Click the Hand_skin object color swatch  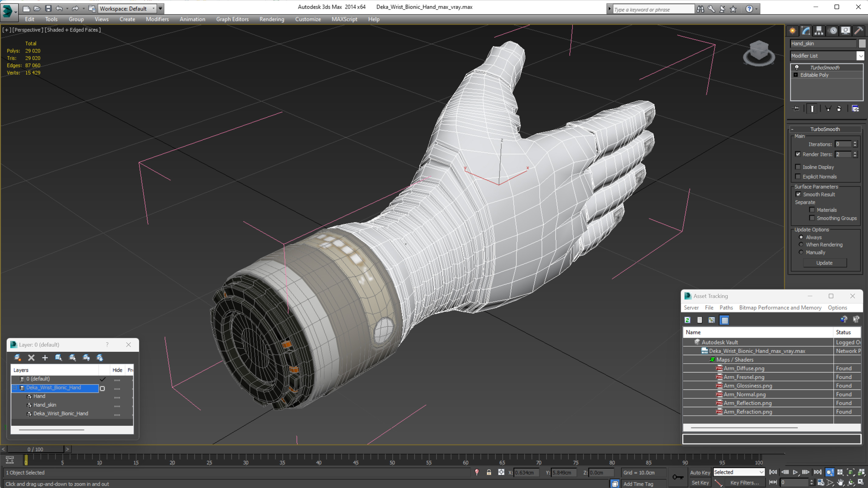point(862,43)
